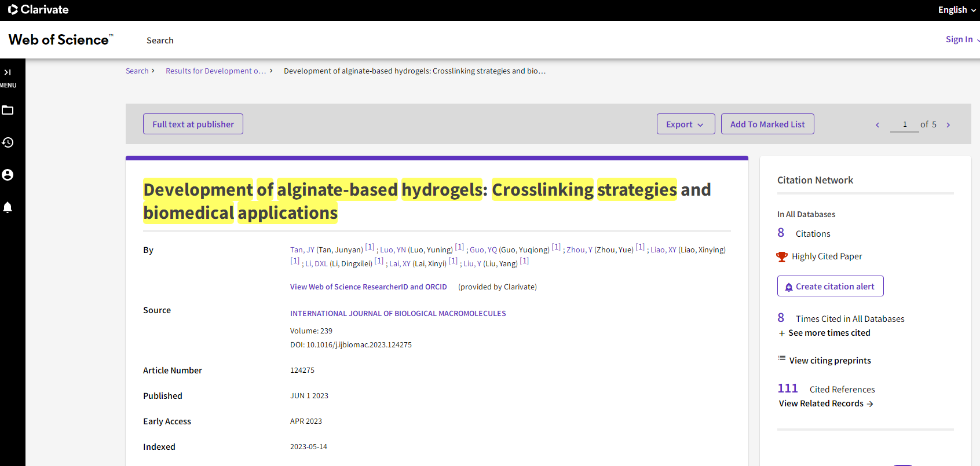The image size is (980, 466).
Task: Open the profile icon in left sidebar
Action: (8, 175)
